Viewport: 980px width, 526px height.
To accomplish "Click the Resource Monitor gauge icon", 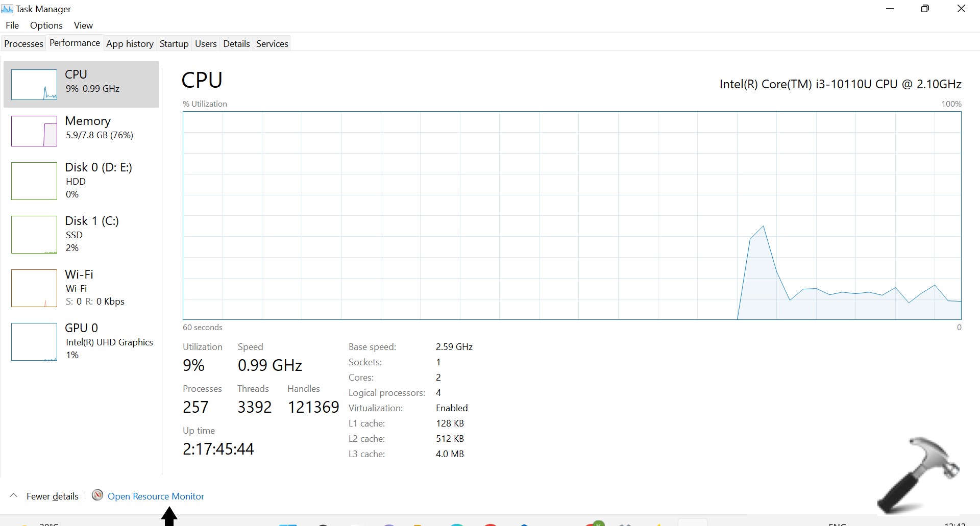I will coord(97,495).
